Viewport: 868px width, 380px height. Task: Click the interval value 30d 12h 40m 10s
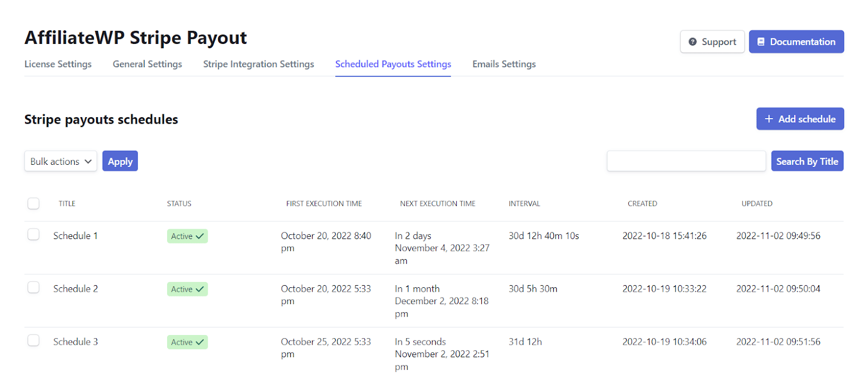click(x=544, y=236)
